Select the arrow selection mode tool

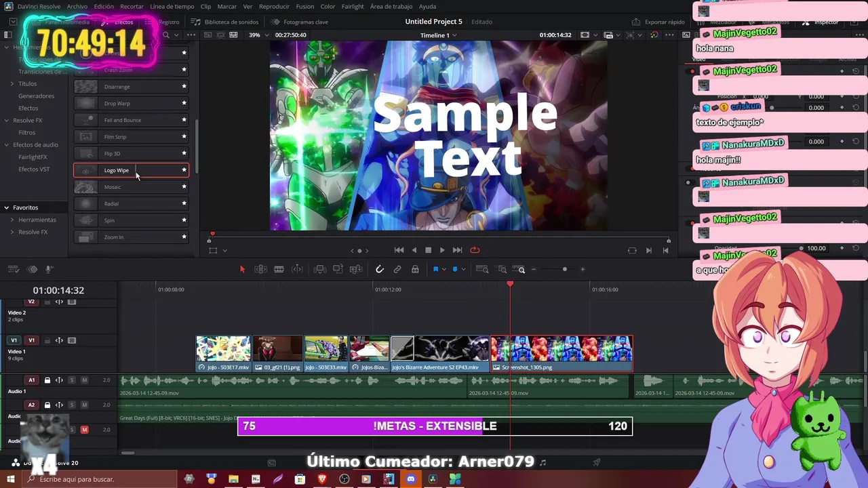coord(242,269)
